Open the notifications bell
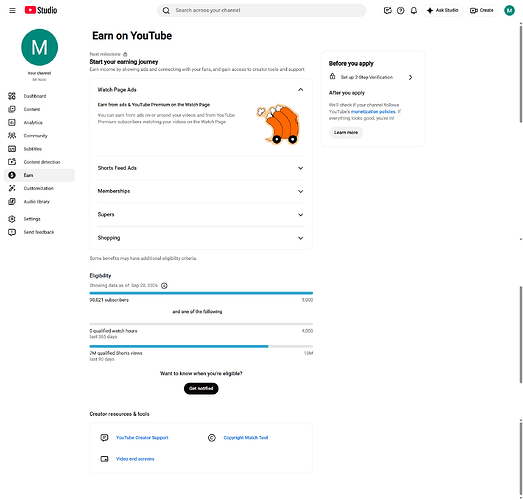523x500 pixels. (x=414, y=10)
